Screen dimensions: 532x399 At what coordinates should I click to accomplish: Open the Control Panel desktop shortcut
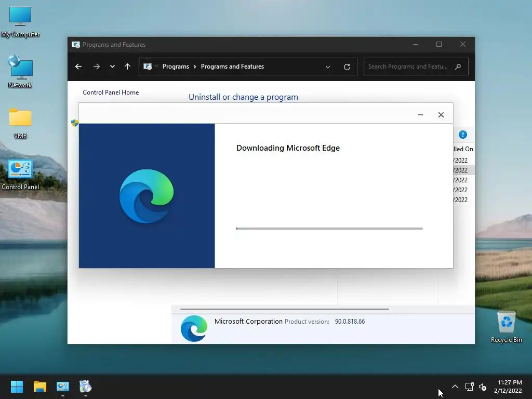[20, 175]
